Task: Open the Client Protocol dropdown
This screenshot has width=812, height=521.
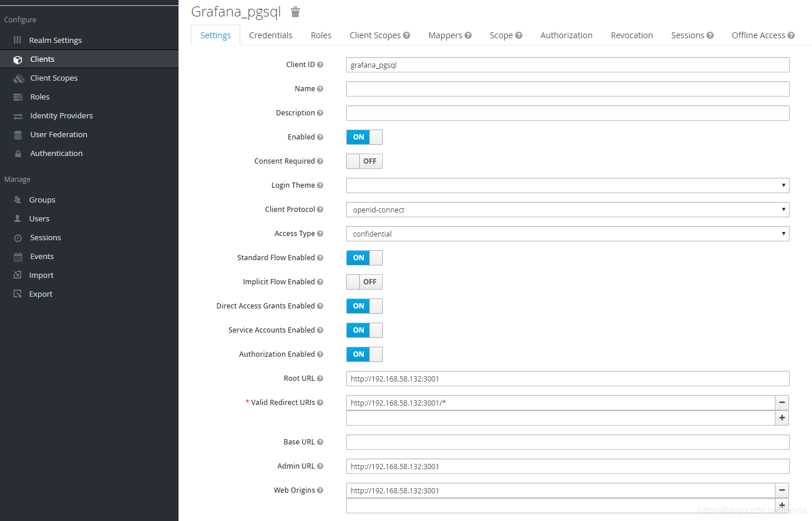Action: [568, 210]
